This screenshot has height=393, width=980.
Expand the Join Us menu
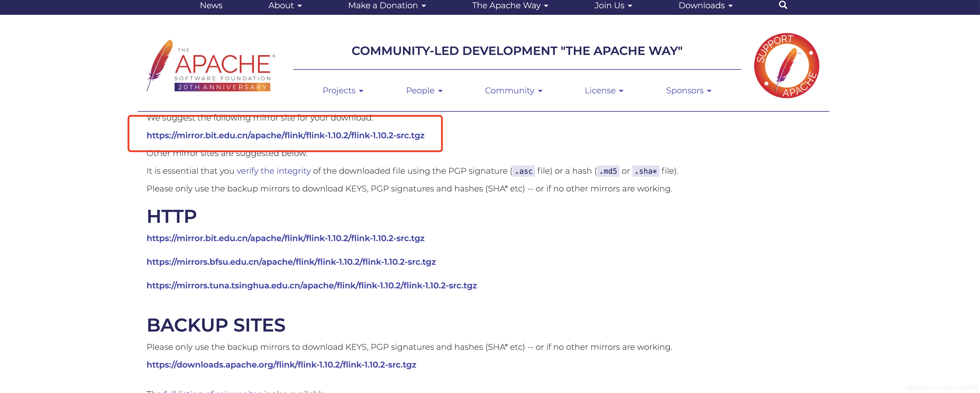(x=613, y=5)
